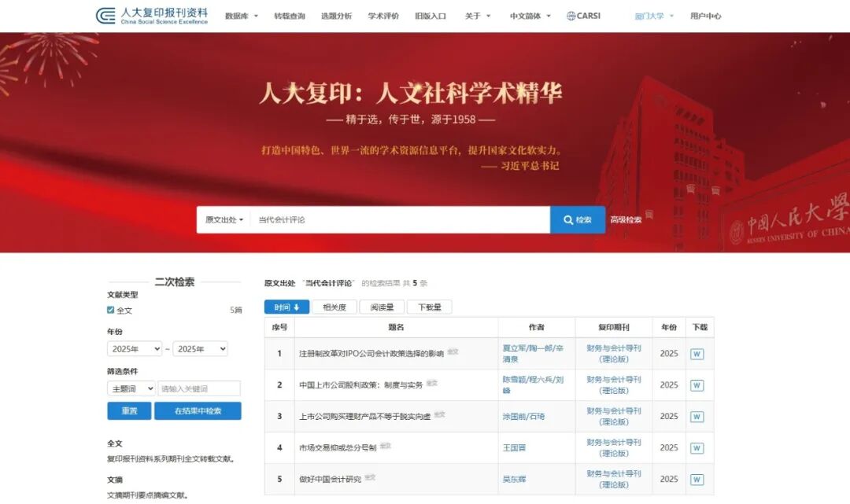Click author 吴东辉
The height and width of the screenshot is (504, 850).
click(514, 479)
